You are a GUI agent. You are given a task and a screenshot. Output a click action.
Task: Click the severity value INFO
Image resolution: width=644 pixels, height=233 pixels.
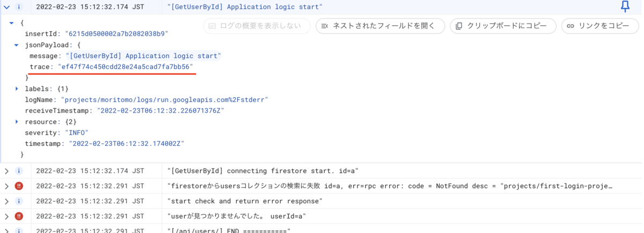point(77,133)
